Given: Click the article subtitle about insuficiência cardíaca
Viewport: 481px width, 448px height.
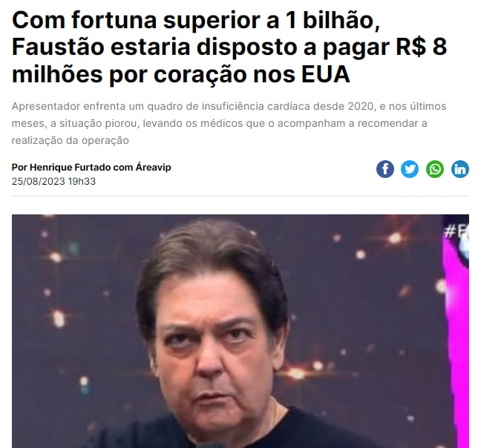Looking at the screenshot, I should tap(229, 123).
